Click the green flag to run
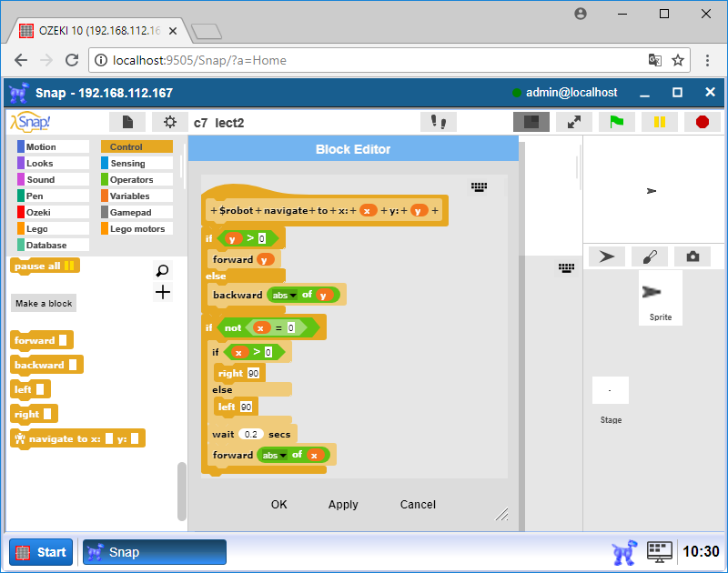The image size is (728, 573). pos(617,122)
